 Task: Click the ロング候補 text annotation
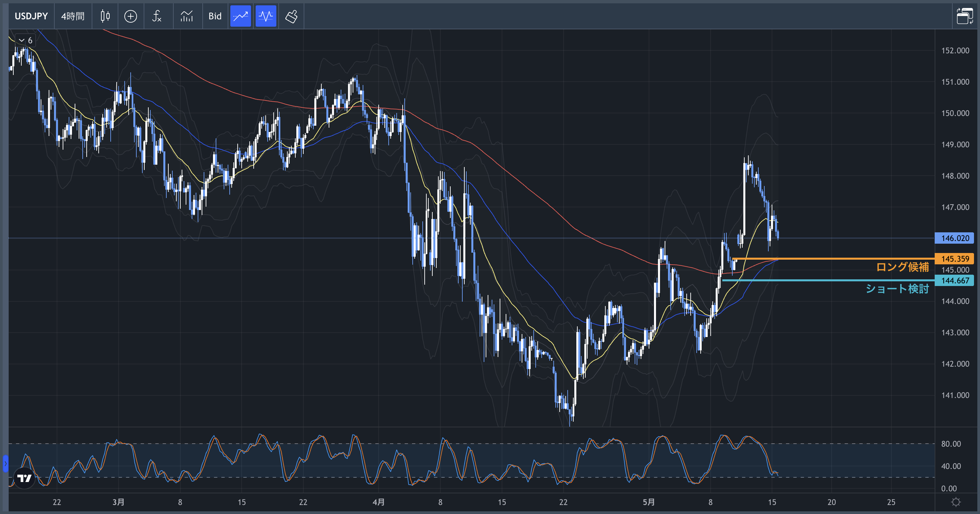click(902, 267)
